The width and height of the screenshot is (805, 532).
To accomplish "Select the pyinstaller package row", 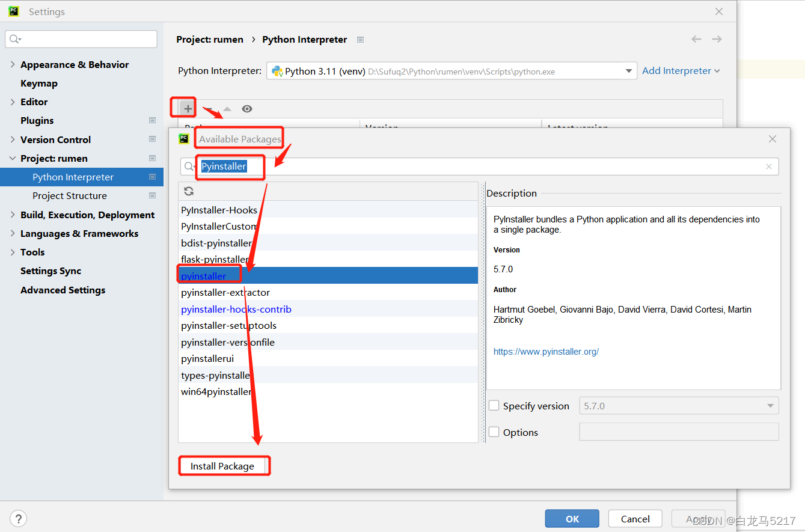I will (x=328, y=276).
